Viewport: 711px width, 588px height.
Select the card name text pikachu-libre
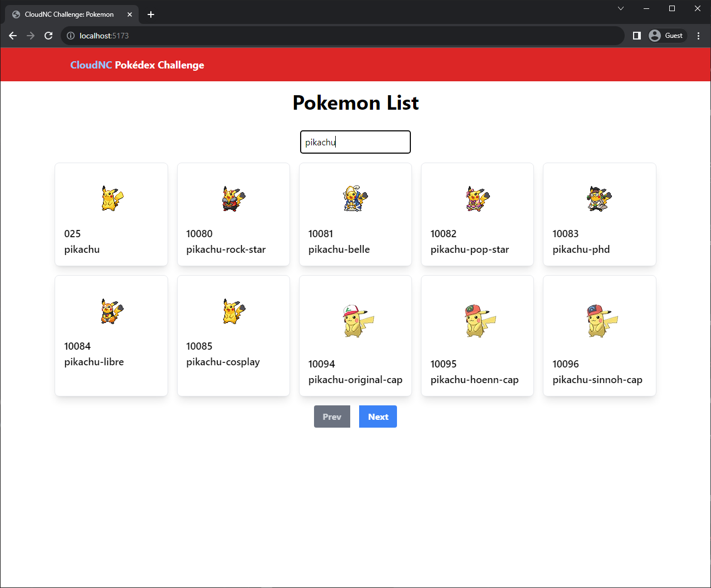(x=94, y=362)
